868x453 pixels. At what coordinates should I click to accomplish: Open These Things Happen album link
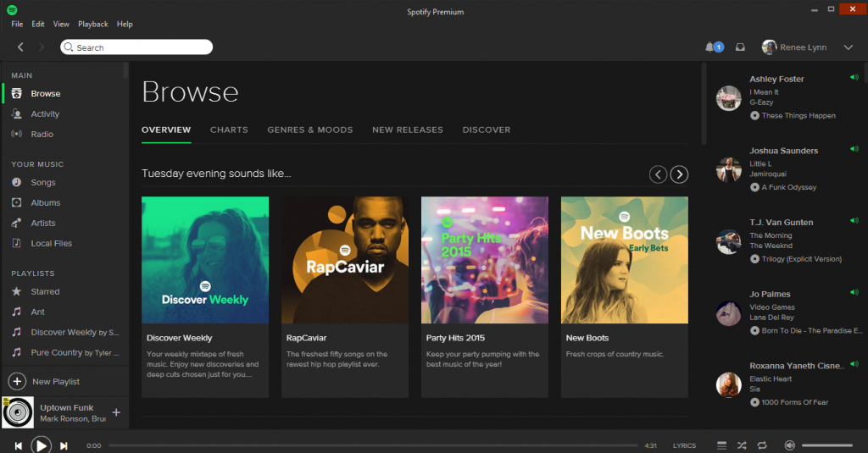798,116
